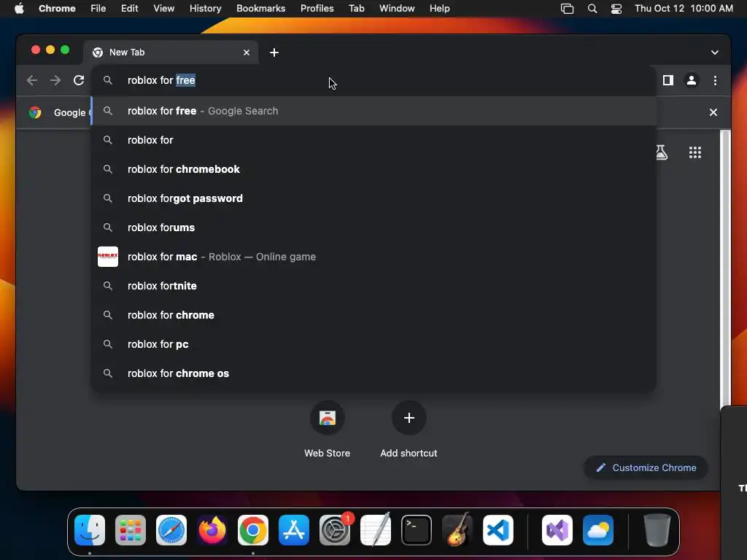Launch Terminal from the Dock

(417, 530)
